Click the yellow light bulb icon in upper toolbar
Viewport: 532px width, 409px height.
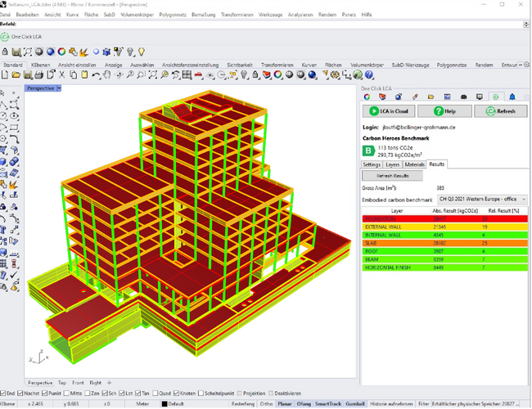pos(142,52)
